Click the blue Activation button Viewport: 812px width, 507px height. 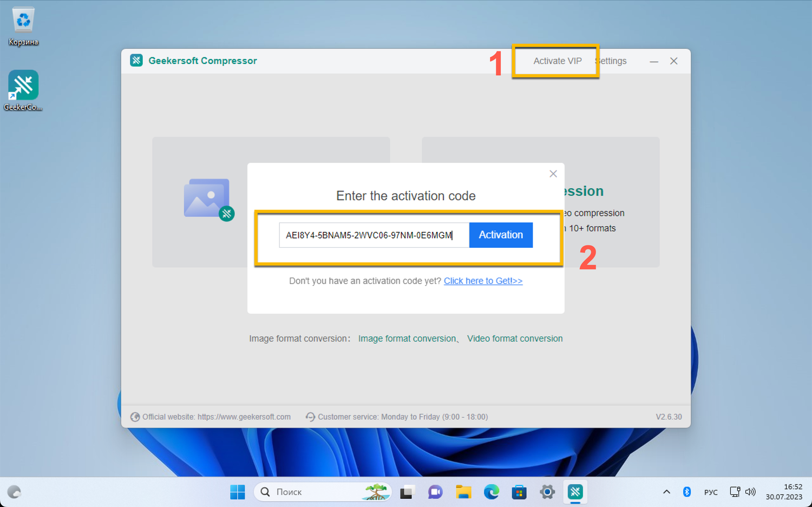pyautogui.click(x=501, y=235)
